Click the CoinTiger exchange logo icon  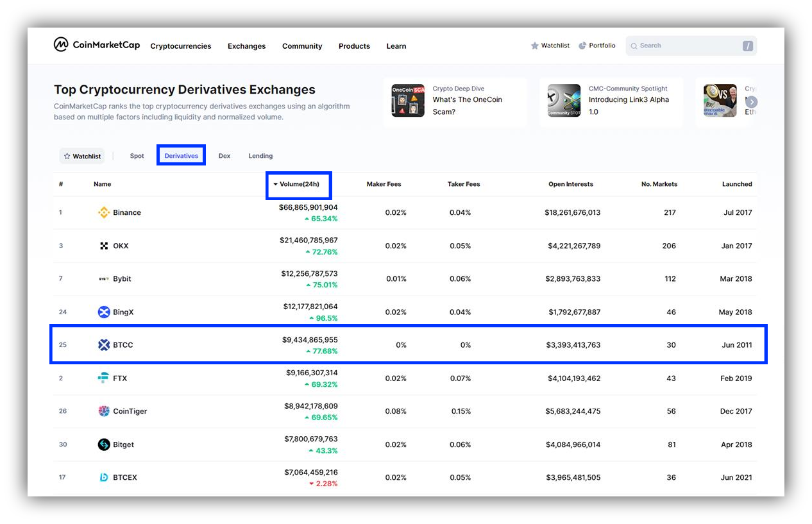(104, 411)
